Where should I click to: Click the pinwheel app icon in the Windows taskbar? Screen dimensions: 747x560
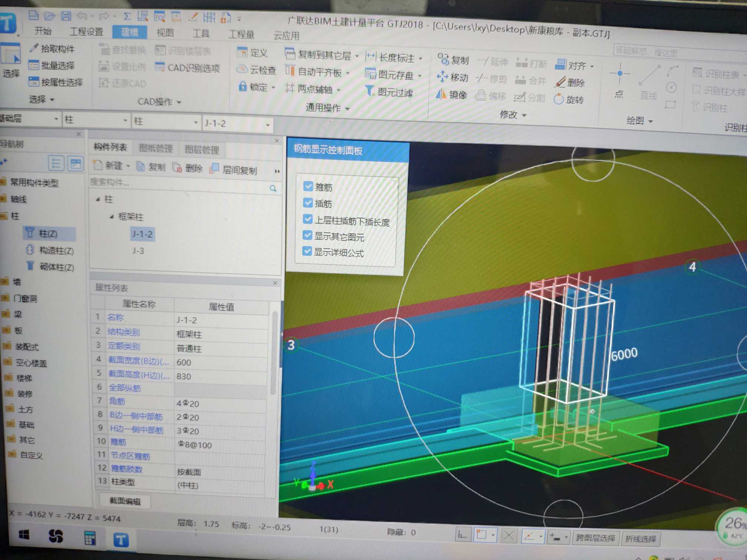click(56, 536)
